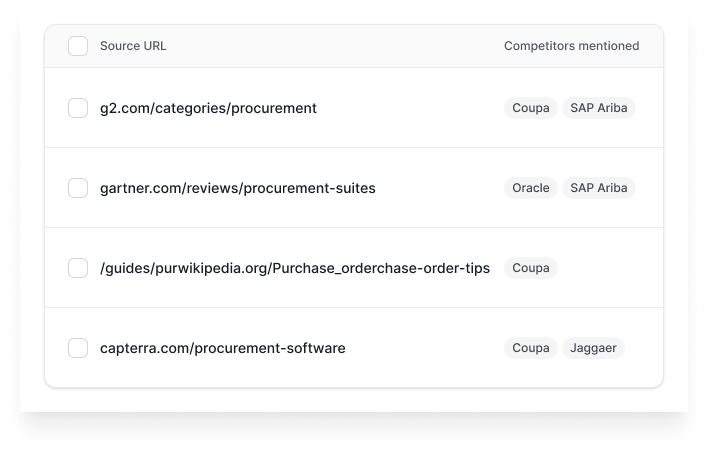Check the g2.com/categories/procurement row checkbox
This screenshot has height=452, width=708.
(78, 108)
